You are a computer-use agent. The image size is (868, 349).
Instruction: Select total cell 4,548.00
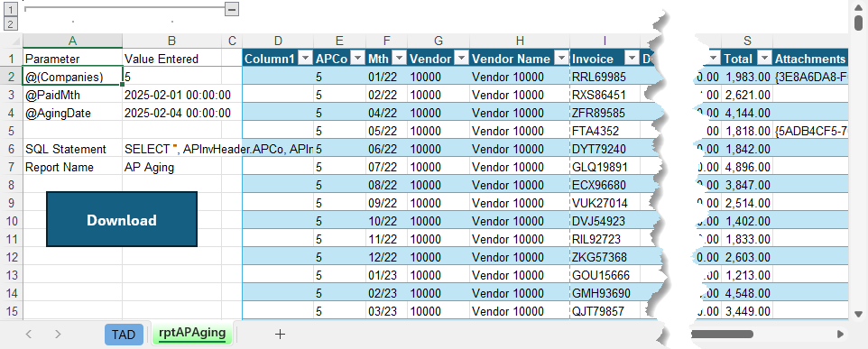tap(747, 293)
